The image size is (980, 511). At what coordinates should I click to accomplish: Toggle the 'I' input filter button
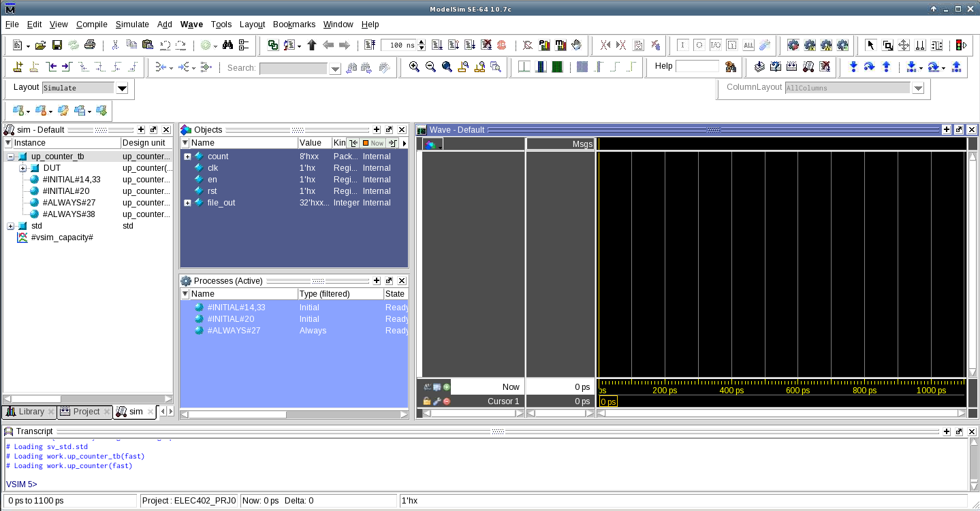click(x=683, y=46)
